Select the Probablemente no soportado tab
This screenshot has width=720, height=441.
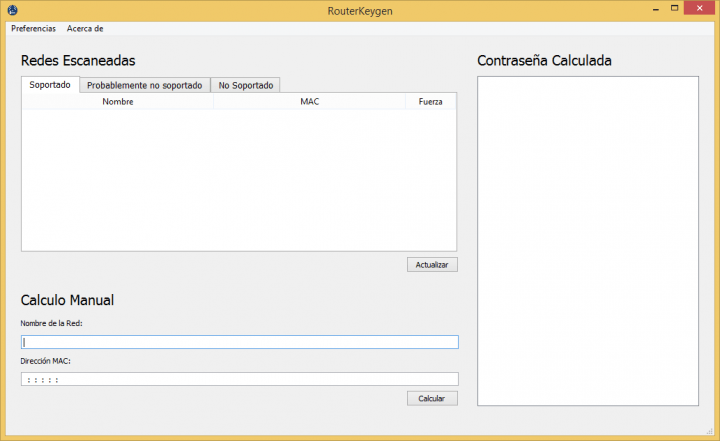pos(145,85)
